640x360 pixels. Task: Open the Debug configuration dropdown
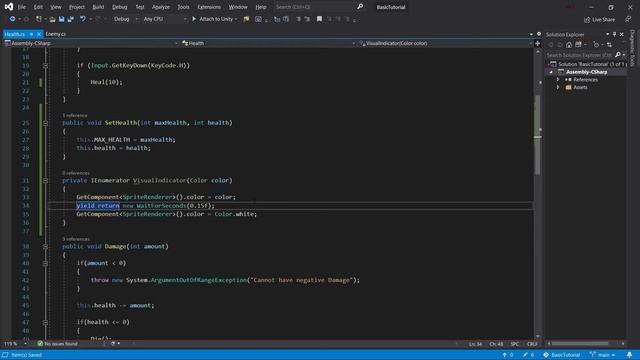(126, 19)
